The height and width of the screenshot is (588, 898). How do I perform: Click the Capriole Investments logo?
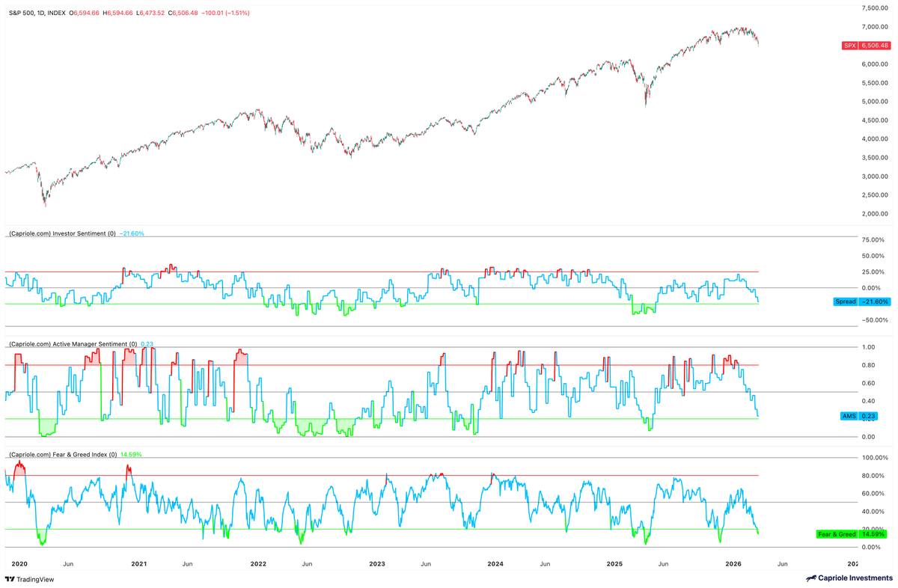[x=849, y=579]
